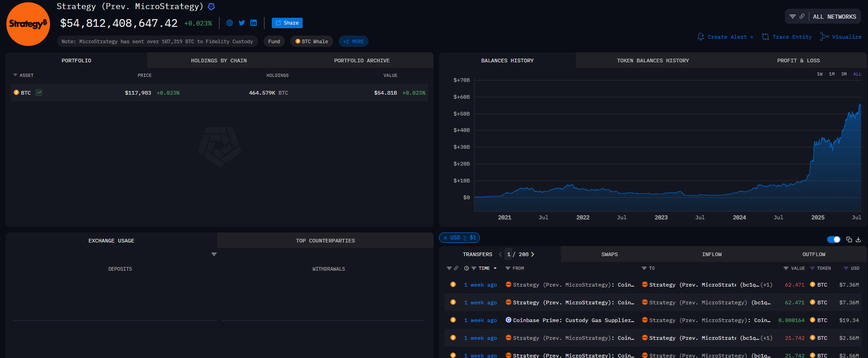
Task: Switch to the Holdings By Chain tab
Action: click(x=219, y=61)
